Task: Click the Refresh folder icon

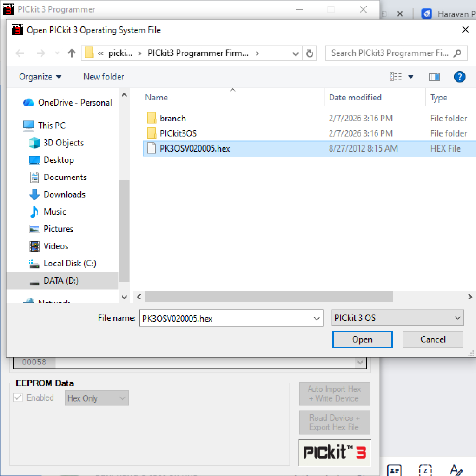Action: 310,53
